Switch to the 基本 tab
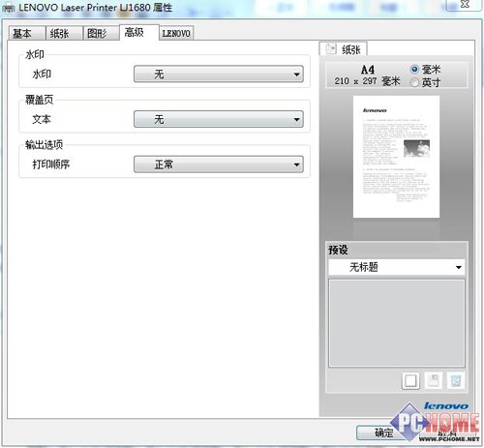The width and height of the screenshot is (484, 448). point(27,33)
